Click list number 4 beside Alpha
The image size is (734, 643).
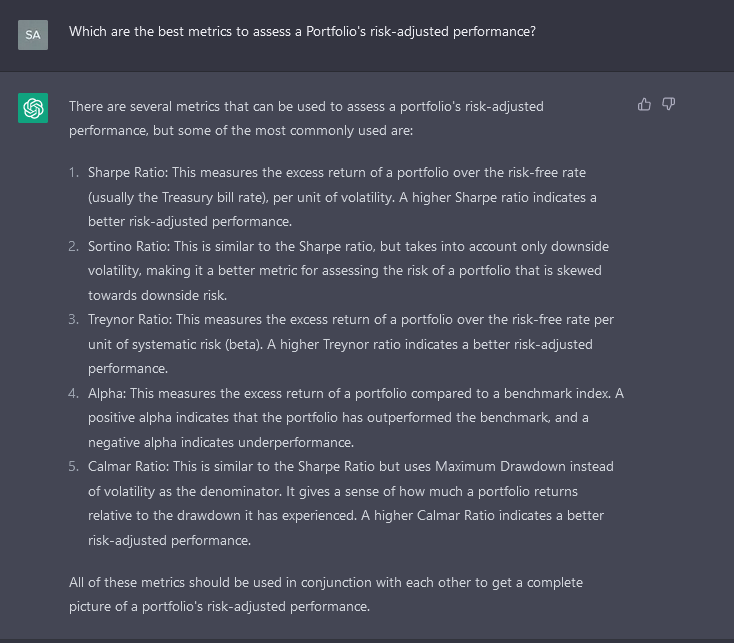(74, 393)
